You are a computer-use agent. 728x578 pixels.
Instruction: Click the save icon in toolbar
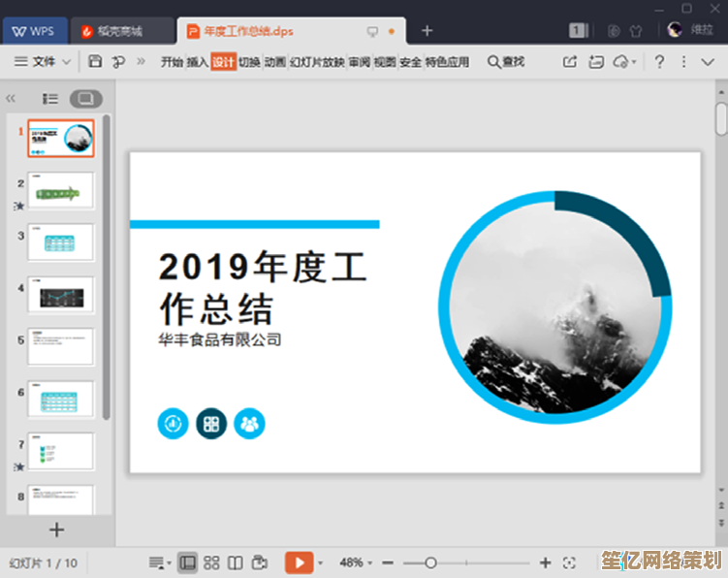95,61
